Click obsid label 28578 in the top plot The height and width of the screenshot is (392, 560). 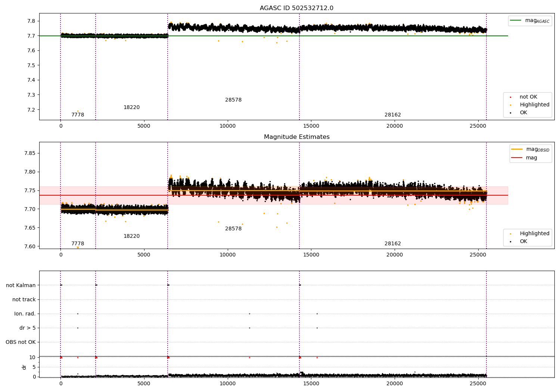[x=233, y=100]
